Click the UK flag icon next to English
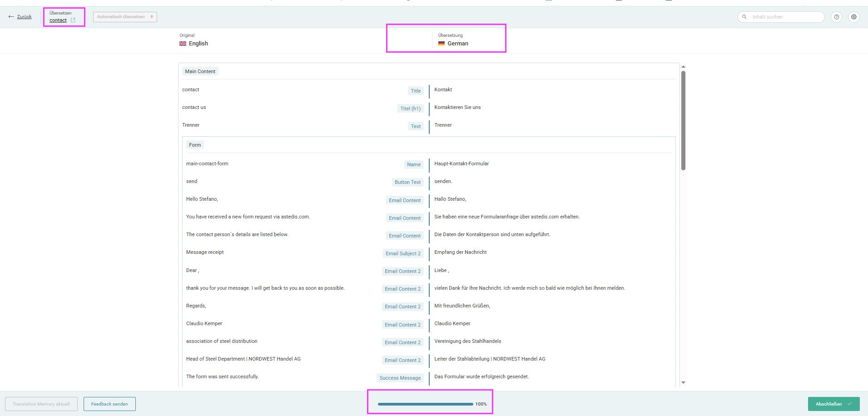Image resolution: width=868 pixels, height=416 pixels. (183, 44)
